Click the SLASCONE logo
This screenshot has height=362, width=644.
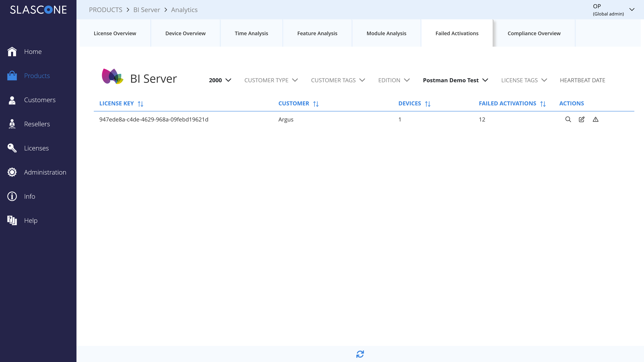[38, 10]
